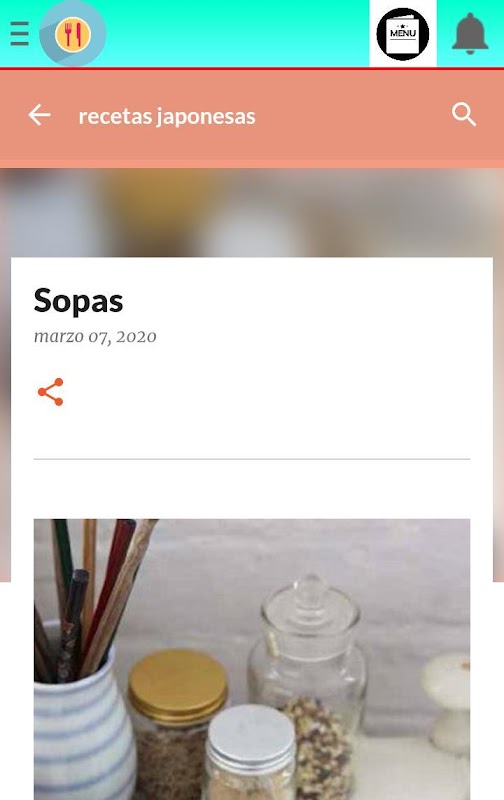The width and height of the screenshot is (504, 800).
Task: Click the date marzo 07, 2020
Action: 95,336
